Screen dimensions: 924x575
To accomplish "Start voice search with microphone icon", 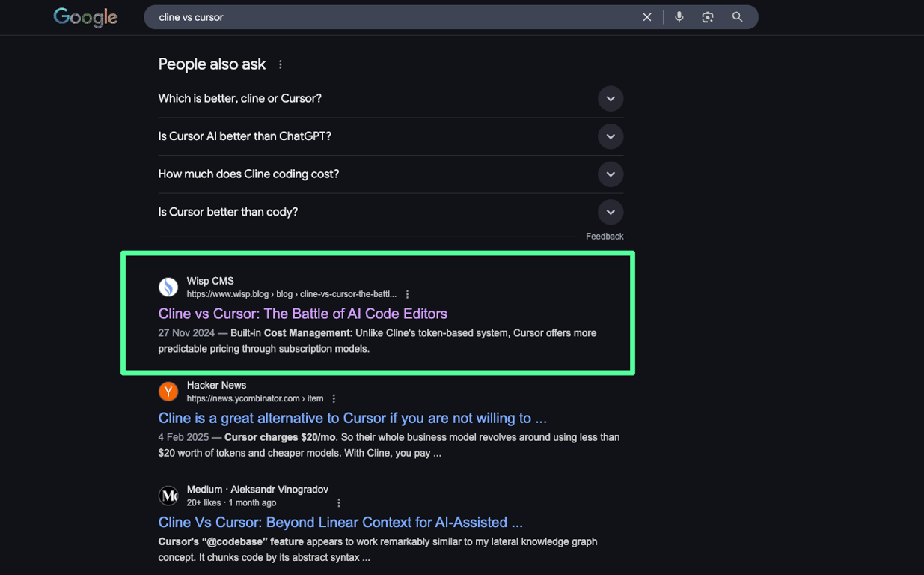I will pos(679,17).
